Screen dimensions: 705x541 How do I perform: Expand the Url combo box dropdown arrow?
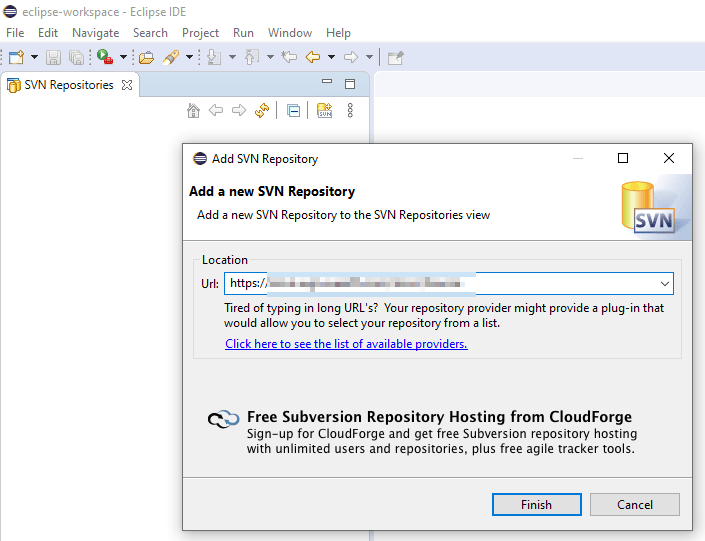pyautogui.click(x=664, y=284)
